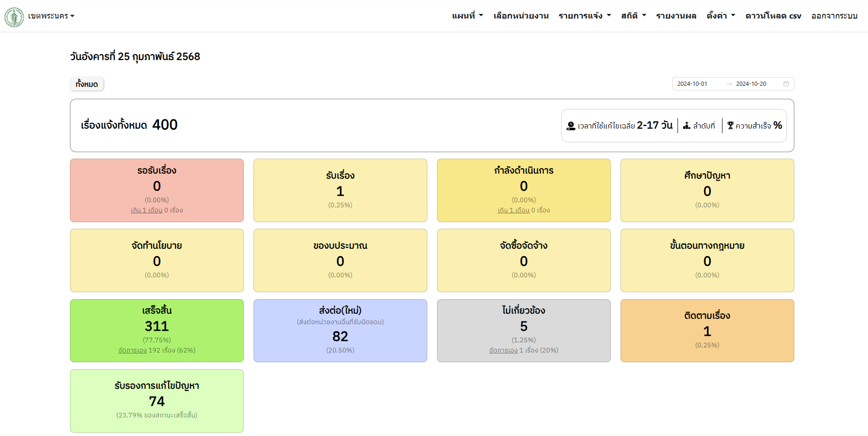Expand the รายการแจ้ง dropdown menu
The image size is (868, 436).
point(585,16)
